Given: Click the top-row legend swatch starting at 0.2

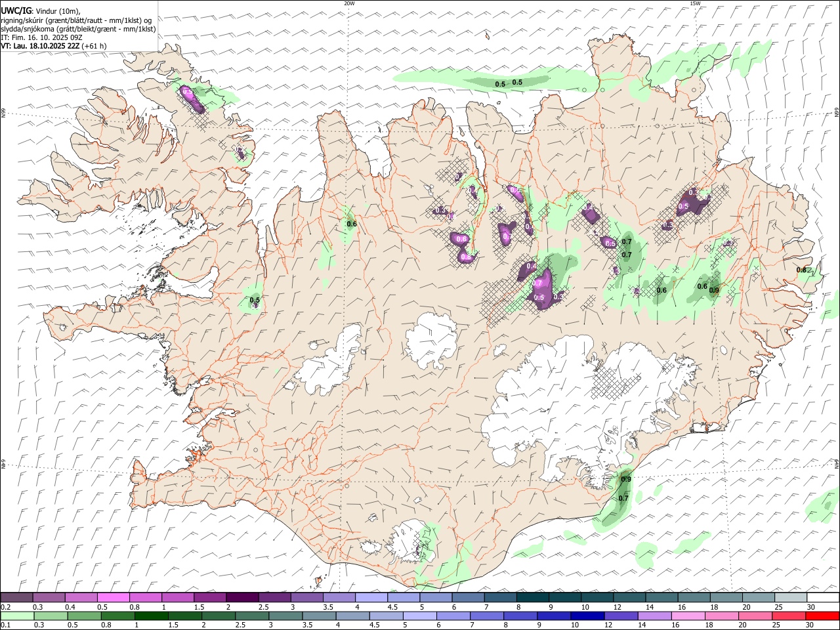Looking at the screenshot, I should (x=16, y=598).
